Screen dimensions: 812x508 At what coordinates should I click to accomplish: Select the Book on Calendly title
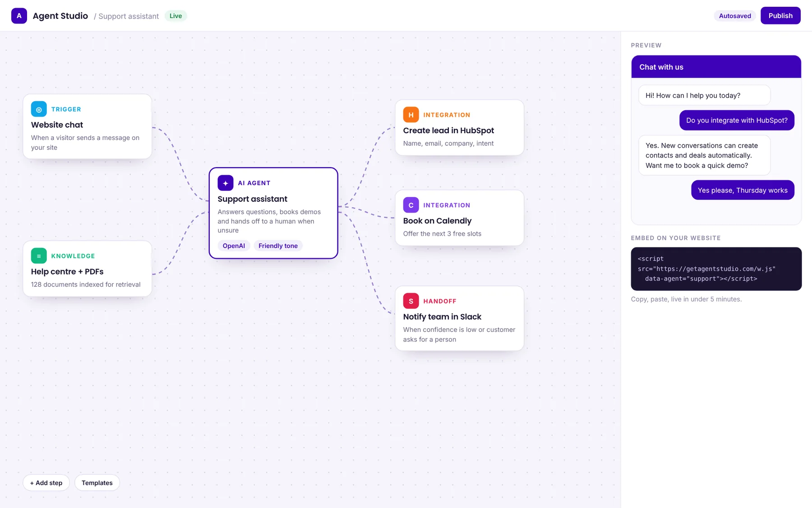click(437, 221)
